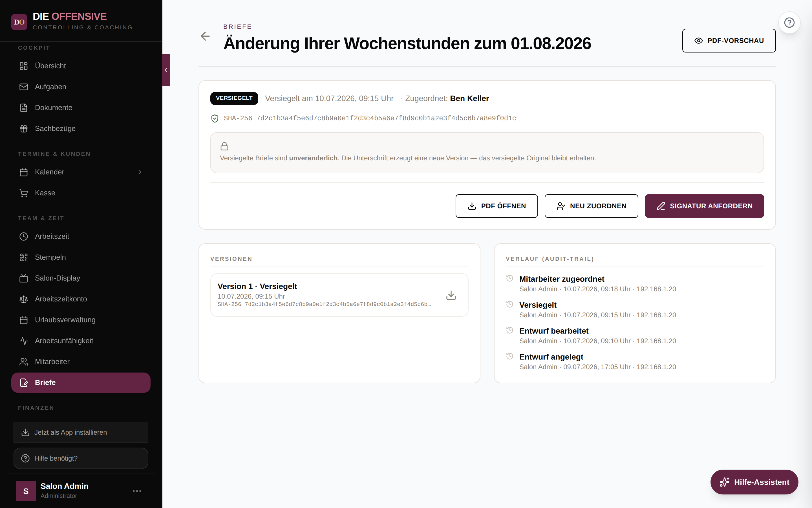The height and width of the screenshot is (508, 812).
Task: Download Version 1 via download icon
Action: (x=451, y=295)
